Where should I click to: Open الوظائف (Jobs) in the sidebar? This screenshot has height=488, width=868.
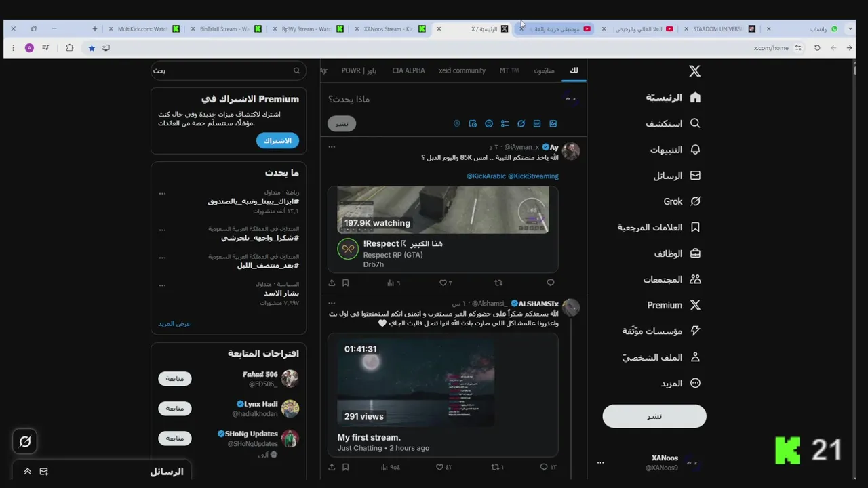point(677,253)
